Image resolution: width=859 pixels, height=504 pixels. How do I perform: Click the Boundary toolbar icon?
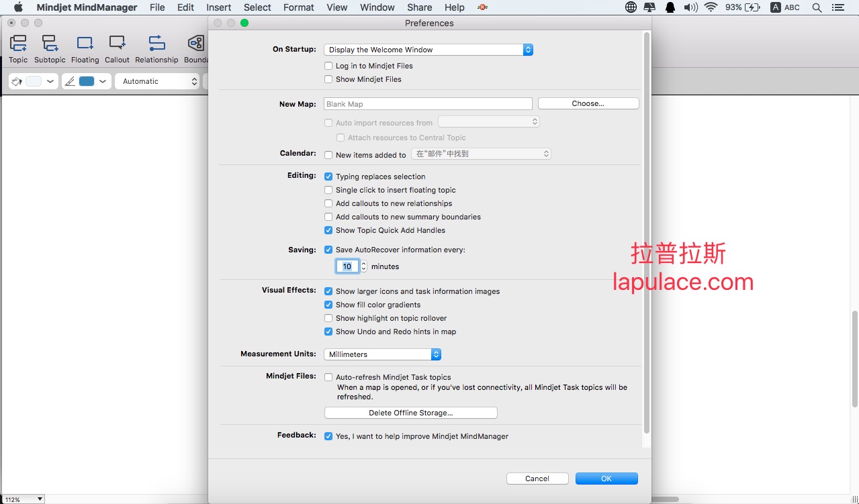(196, 44)
